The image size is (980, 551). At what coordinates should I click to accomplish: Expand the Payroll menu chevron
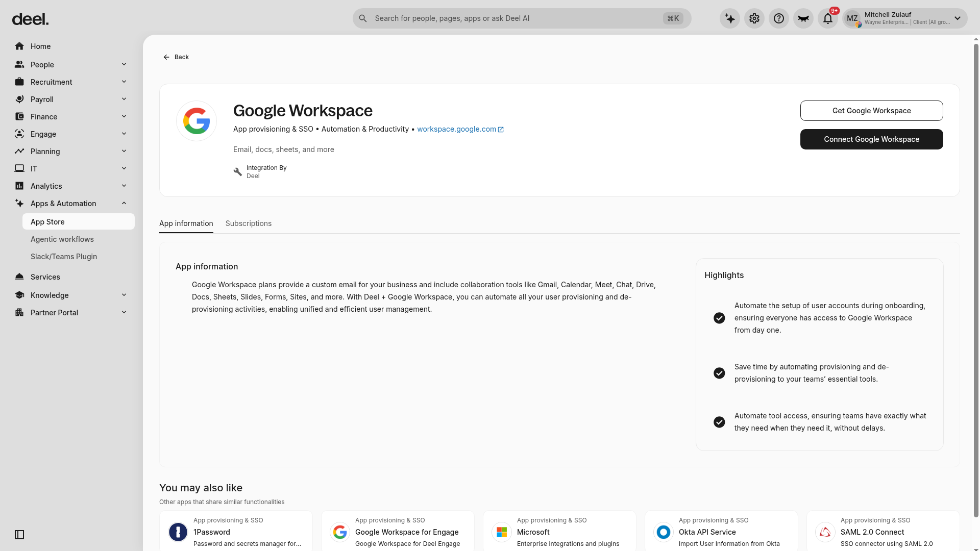click(x=124, y=99)
